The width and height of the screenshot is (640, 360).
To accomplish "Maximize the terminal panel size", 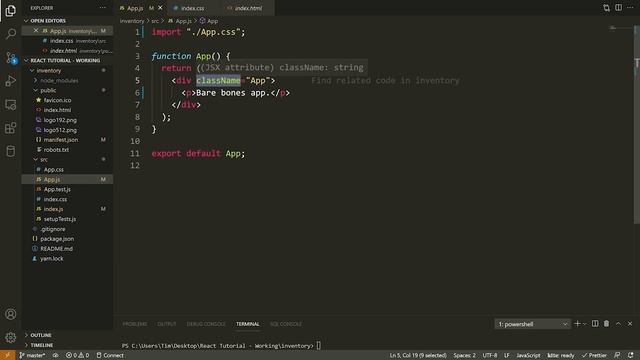I will [x=618, y=324].
